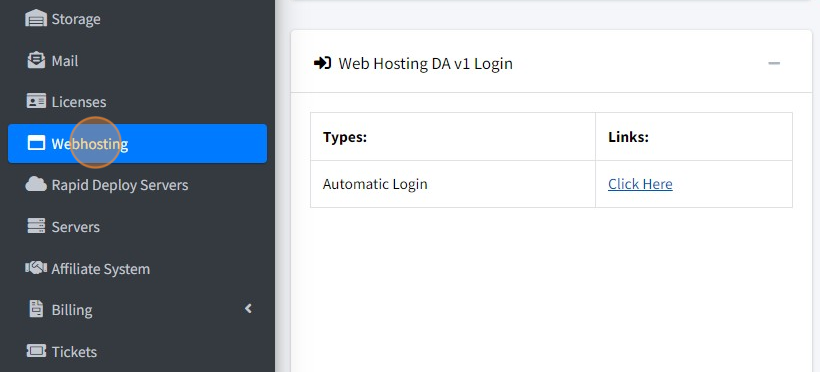Click the Tickets icon in sidebar
Screen dimensions: 820x372
click(x=36, y=351)
